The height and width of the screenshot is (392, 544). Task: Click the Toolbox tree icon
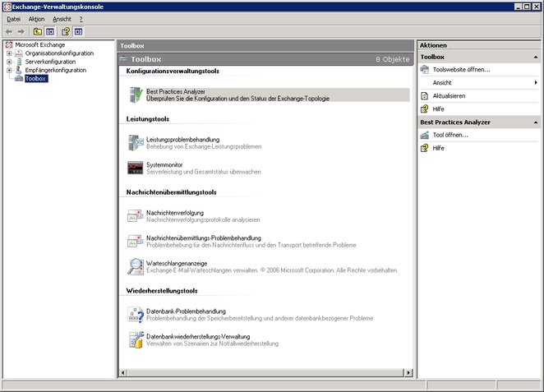point(19,79)
